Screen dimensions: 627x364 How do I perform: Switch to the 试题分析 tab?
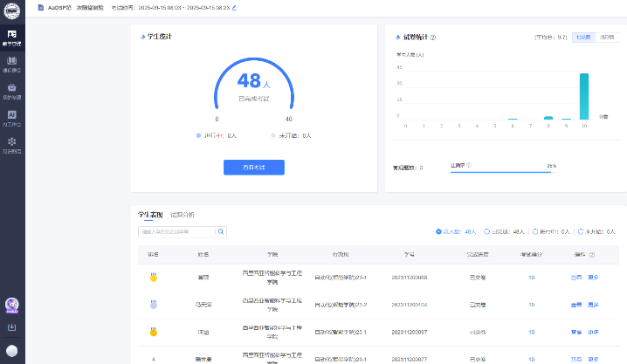183,215
